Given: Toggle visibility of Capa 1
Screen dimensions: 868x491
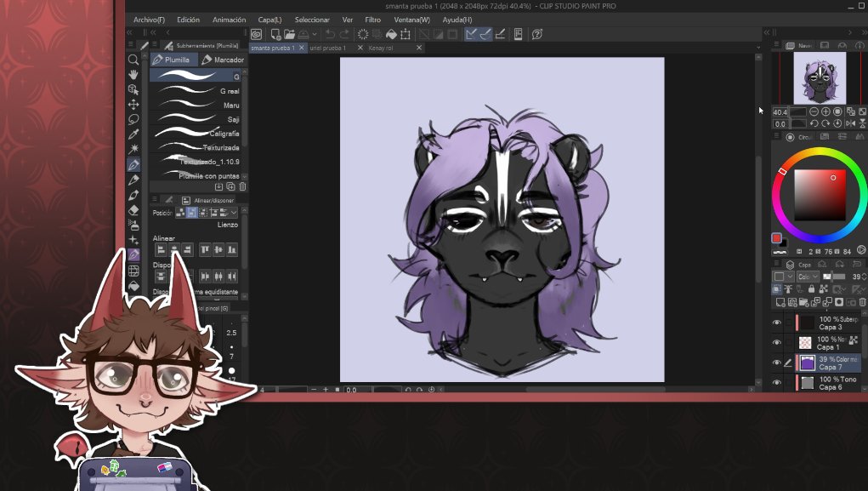Looking at the screenshot, I should tap(775, 342).
